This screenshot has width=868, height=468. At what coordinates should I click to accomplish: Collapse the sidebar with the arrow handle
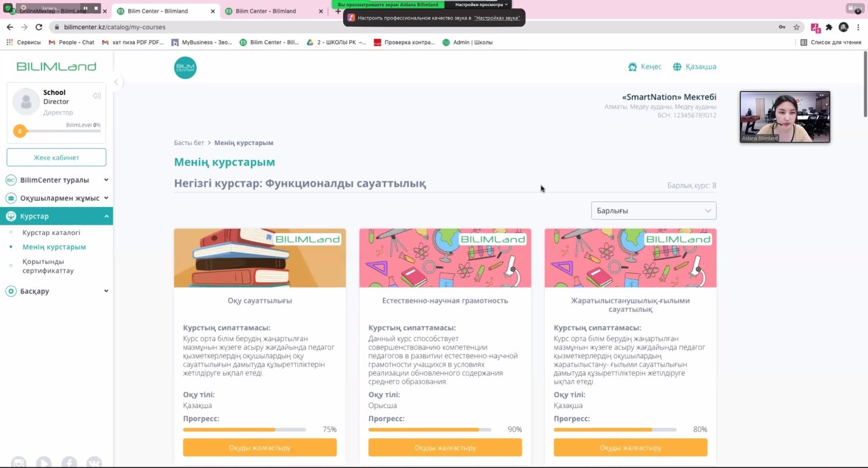[x=116, y=82]
